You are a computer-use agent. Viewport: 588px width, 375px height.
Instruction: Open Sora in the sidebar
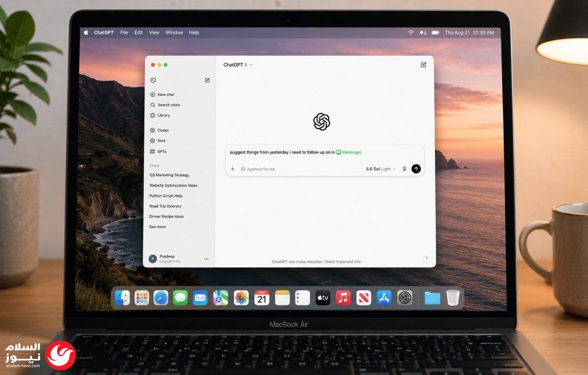(158, 141)
